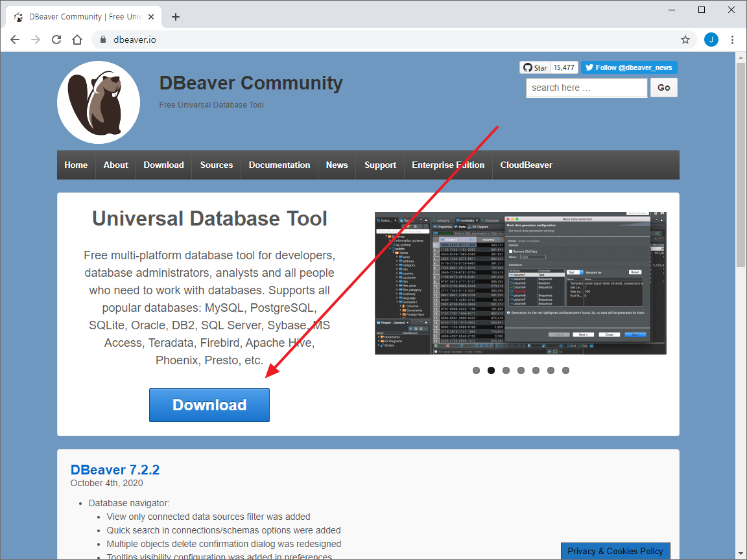The width and height of the screenshot is (747, 560).
Task: Click the scrollbar up arrow
Action: click(741, 58)
